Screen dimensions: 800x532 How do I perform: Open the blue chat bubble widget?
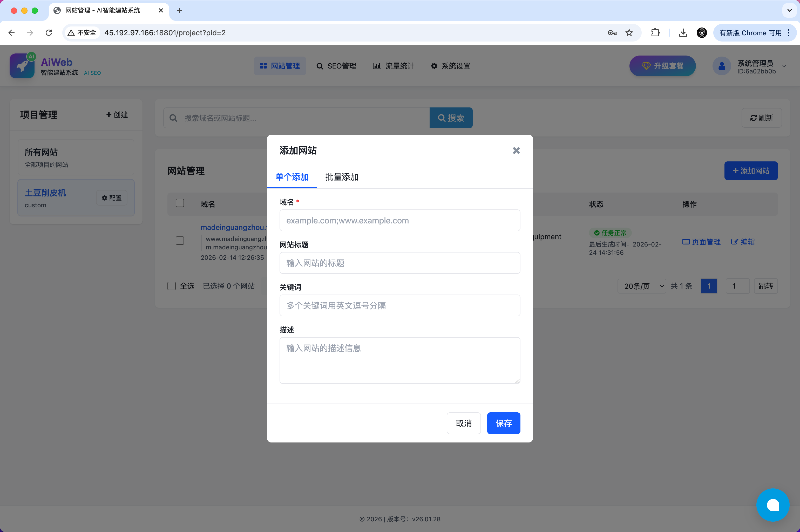tap(772, 504)
